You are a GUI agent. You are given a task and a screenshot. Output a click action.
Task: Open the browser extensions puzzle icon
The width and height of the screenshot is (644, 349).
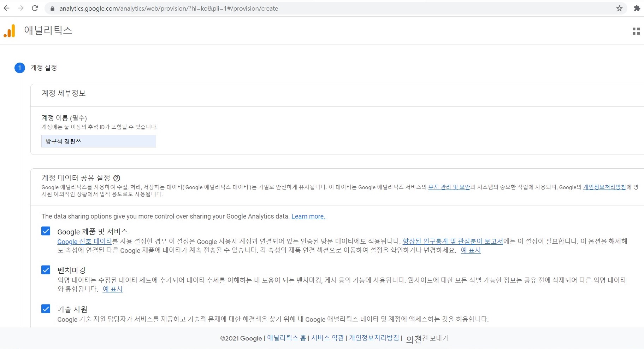(637, 8)
